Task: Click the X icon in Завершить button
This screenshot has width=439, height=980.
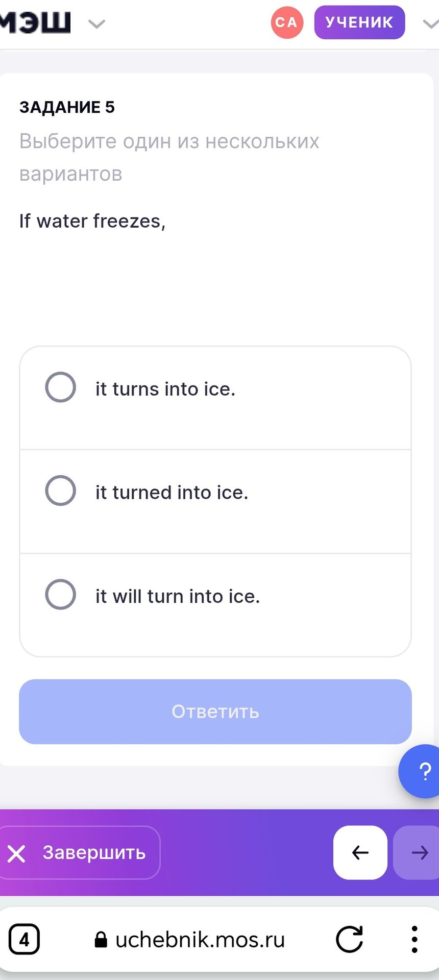Action: (16, 853)
